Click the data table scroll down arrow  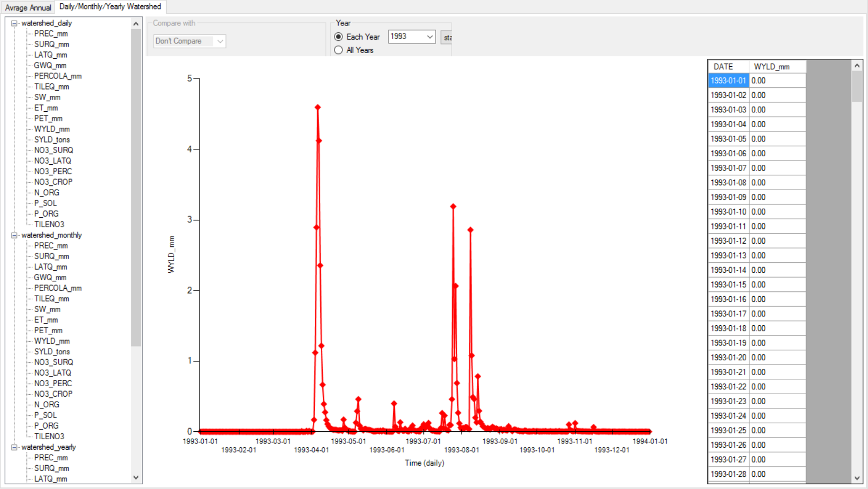857,478
